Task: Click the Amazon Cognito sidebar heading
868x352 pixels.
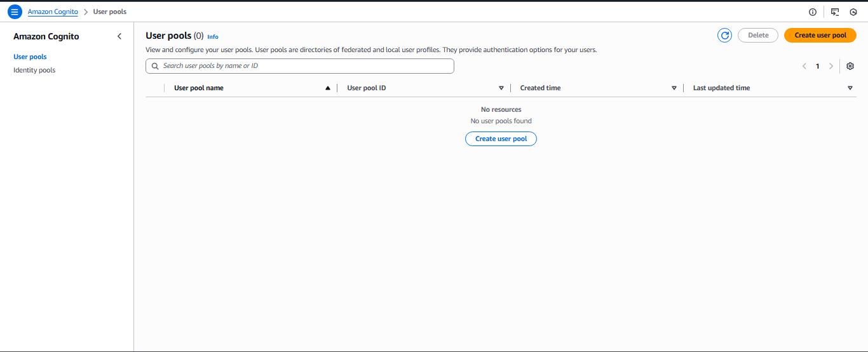Action: tap(46, 36)
